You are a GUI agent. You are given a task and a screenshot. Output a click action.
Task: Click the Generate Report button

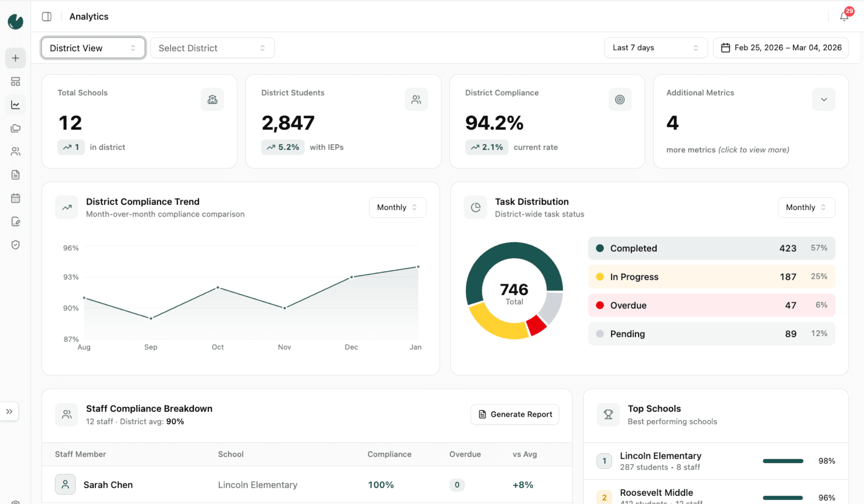coord(514,414)
